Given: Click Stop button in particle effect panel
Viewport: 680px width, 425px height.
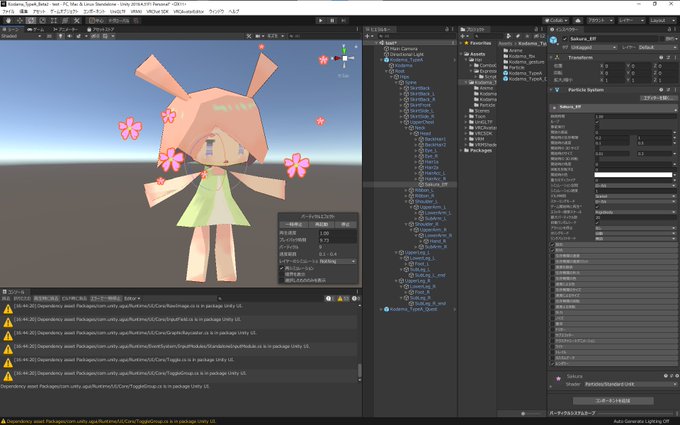Looking at the screenshot, I should pos(345,224).
